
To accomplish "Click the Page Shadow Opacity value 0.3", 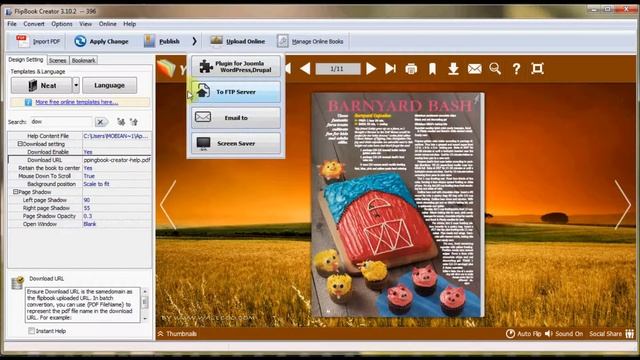I will 117,216.
